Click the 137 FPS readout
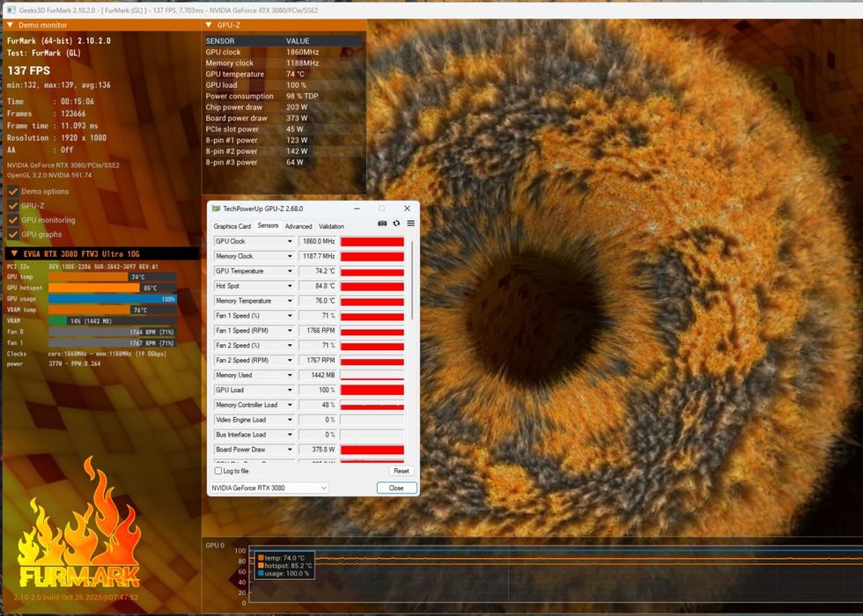Image resolution: width=863 pixels, height=616 pixels. coord(28,70)
